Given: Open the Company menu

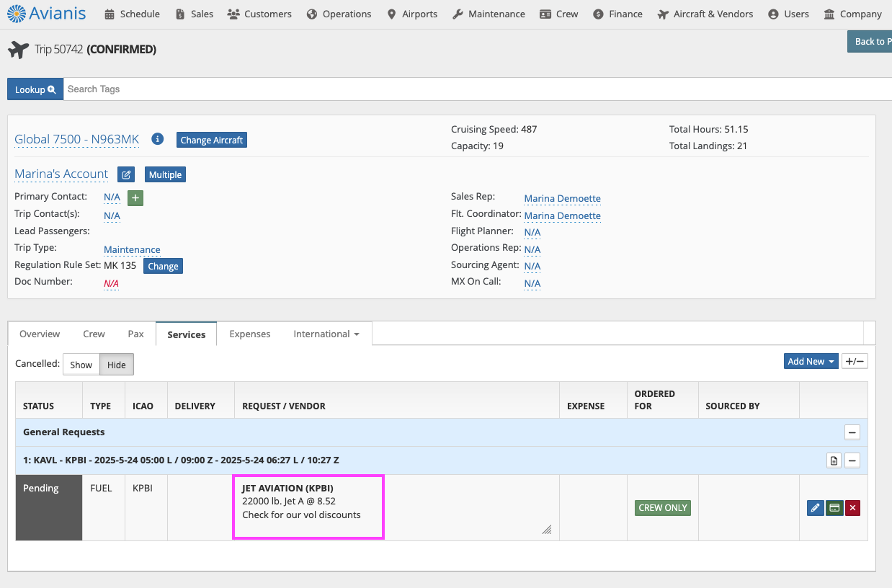Looking at the screenshot, I should point(852,14).
